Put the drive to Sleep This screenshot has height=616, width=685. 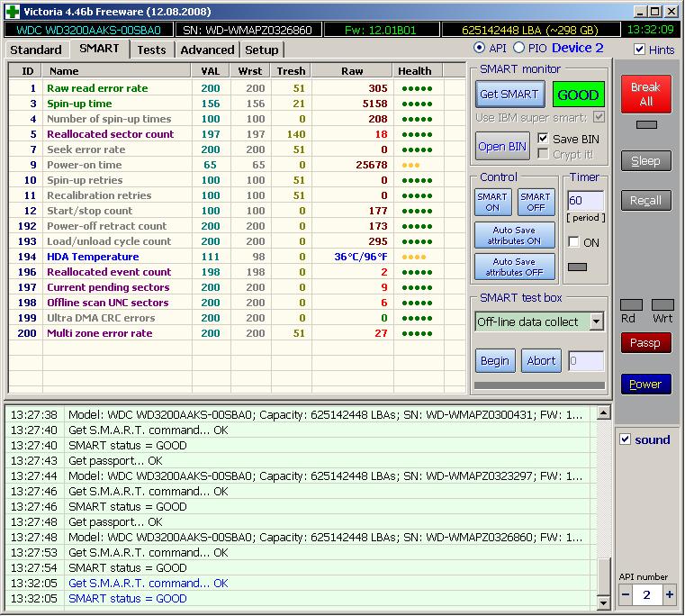tap(646, 160)
